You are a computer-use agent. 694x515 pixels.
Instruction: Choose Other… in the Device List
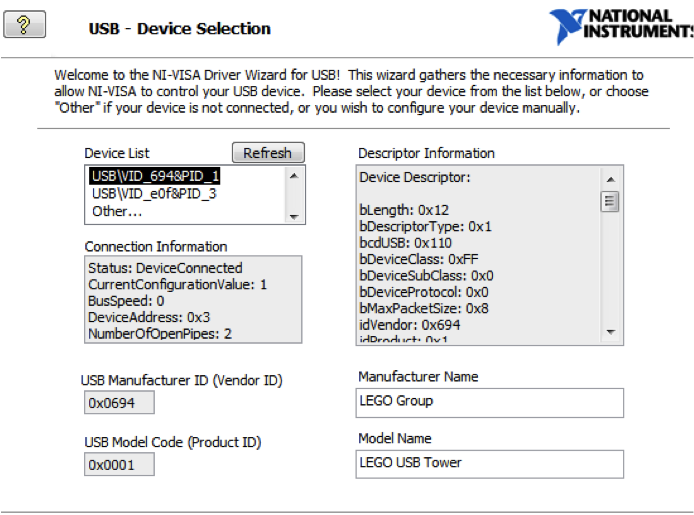click(x=117, y=211)
